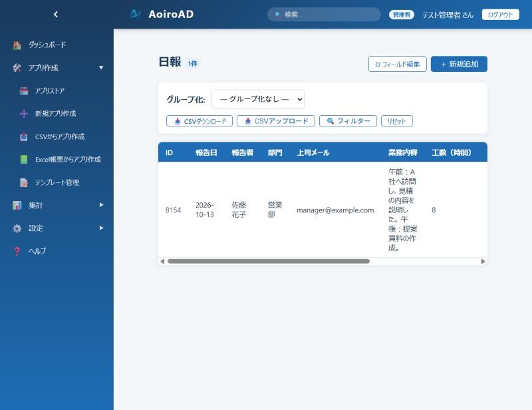Screen dimensions: 532x410
Task: Open the Dashboard house icon
Action: pos(17,45)
